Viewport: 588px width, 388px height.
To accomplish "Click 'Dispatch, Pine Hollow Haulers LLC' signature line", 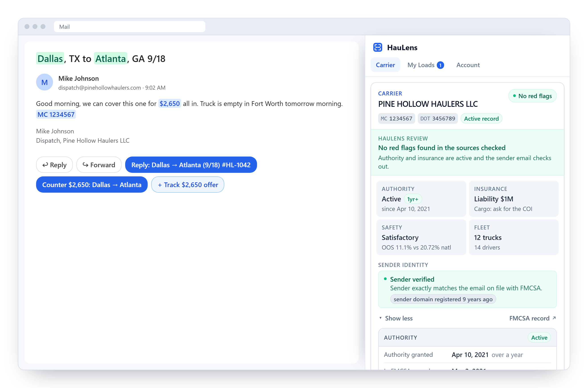I will [83, 140].
